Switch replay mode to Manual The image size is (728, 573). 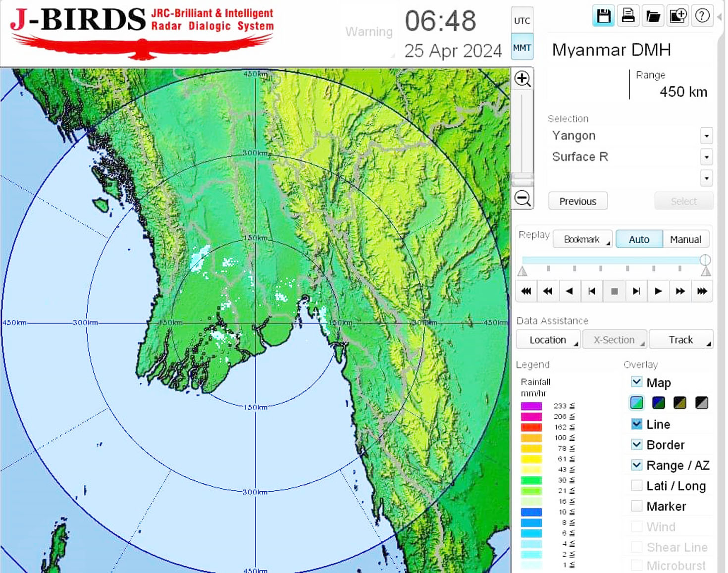pos(685,240)
